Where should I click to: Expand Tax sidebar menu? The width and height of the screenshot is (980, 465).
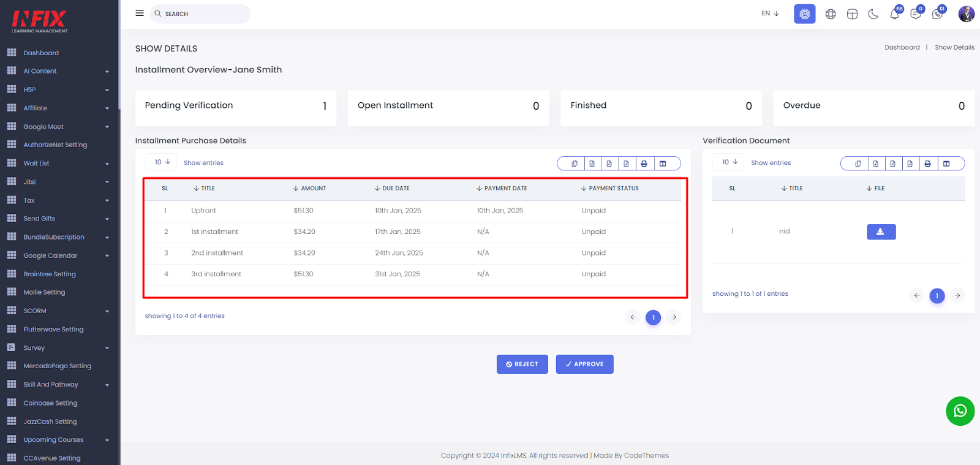click(59, 200)
